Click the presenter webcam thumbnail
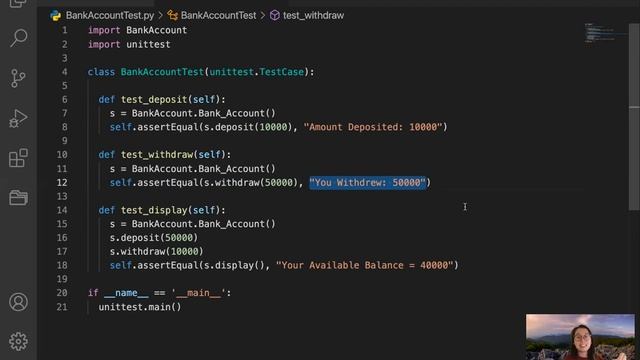The width and height of the screenshot is (640, 360). point(580,337)
